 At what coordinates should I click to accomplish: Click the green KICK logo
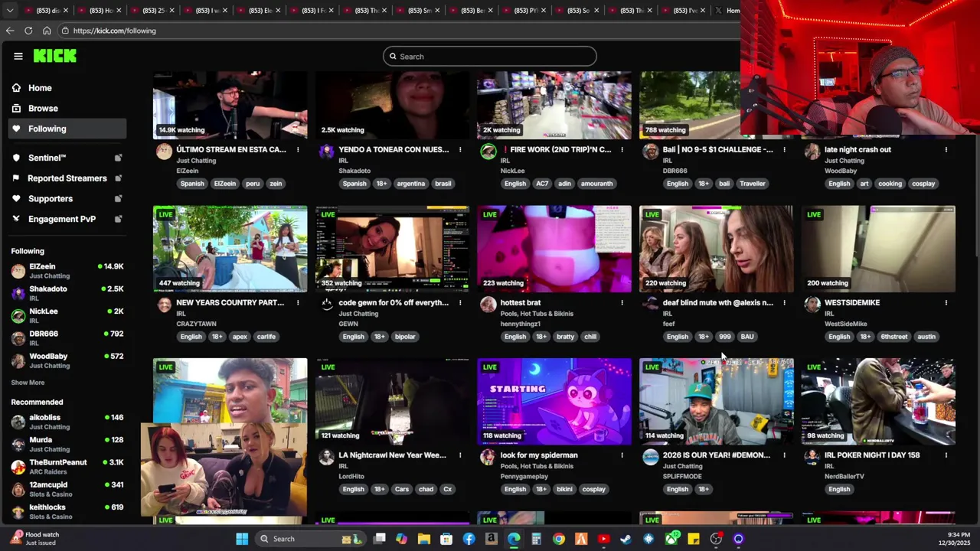(x=55, y=56)
